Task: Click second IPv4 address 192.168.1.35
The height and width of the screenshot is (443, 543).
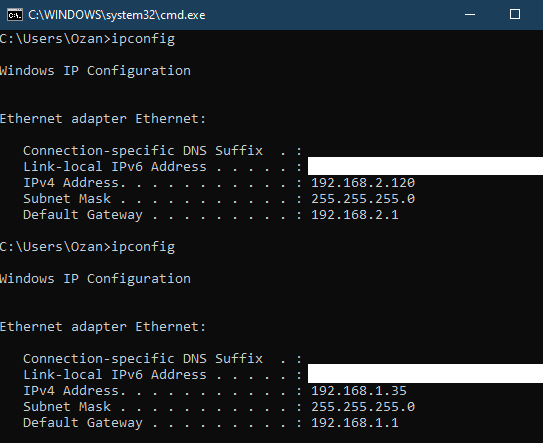Action: click(359, 391)
